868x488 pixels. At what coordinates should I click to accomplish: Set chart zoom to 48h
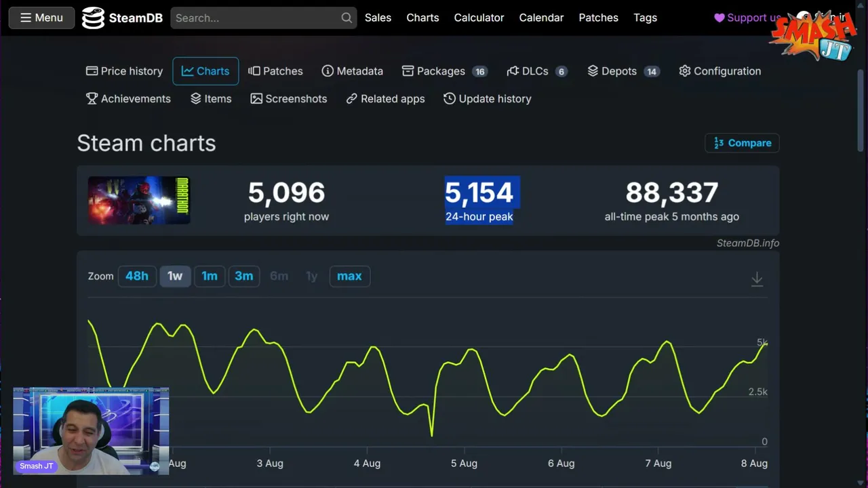click(x=136, y=276)
